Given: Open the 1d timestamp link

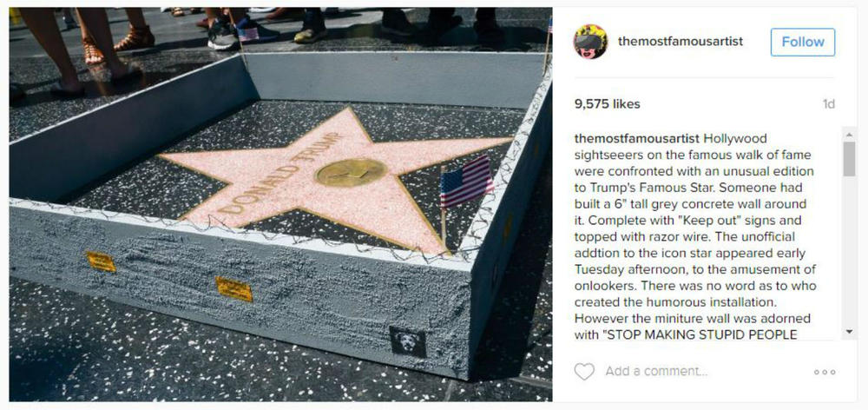Looking at the screenshot, I should coord(829,104).
